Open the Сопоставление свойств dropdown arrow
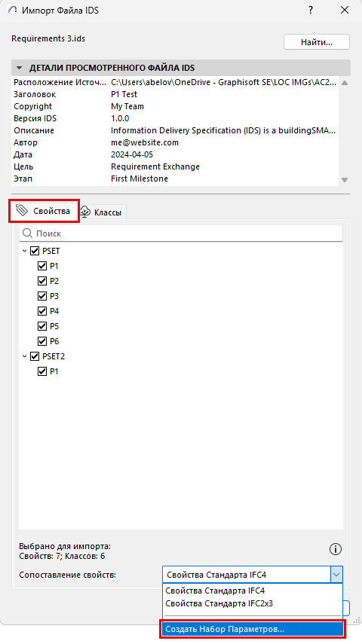The width and height of the screenshot is (362, 644). (x=336, y=575)
